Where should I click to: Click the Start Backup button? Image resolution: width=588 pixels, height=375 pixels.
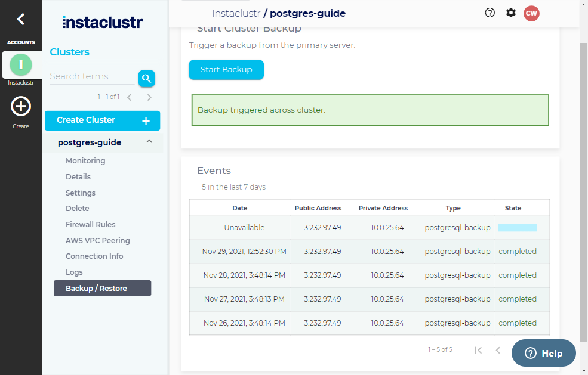pyautogui.click(x=226, y=70)
